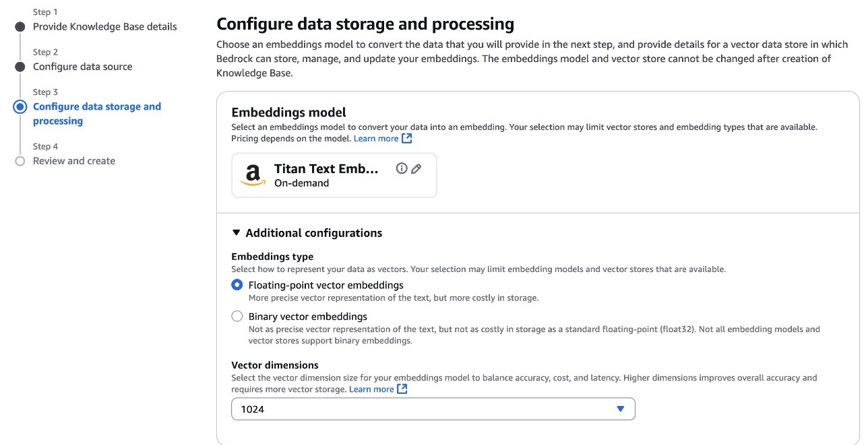The width and height of the screenshot is (868, 445).
Task: Open external link icon after Embeddings model Learn more
Action: pos(406,138)
